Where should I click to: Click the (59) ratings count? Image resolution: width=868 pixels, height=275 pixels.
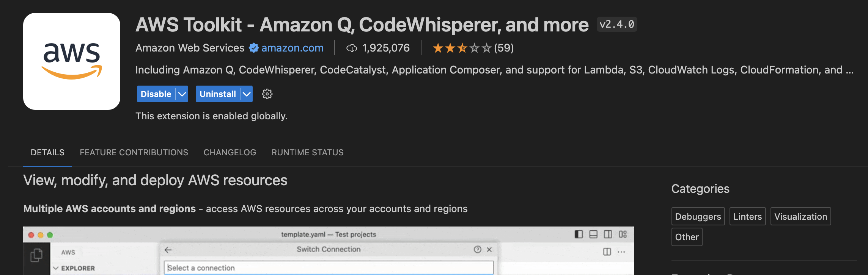point(504,48)
